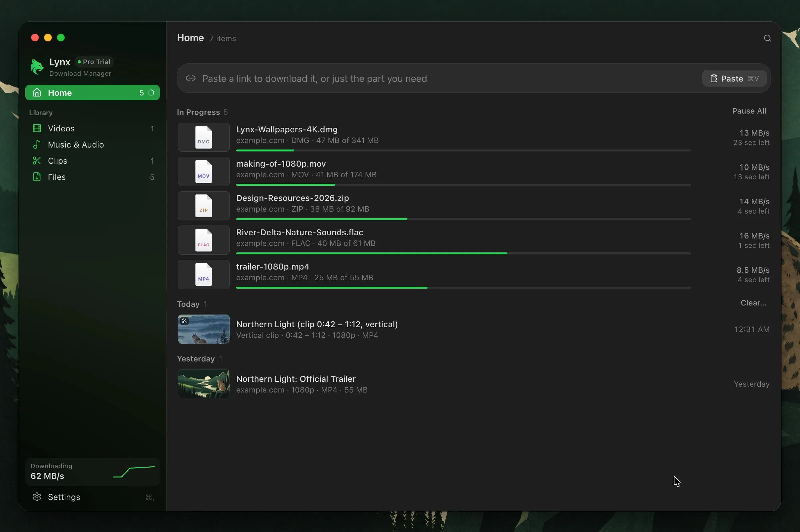Image resolution: width=800 pixels, height=532 pixels.
Task: Open the Files library section
Action: pos(92,177)
